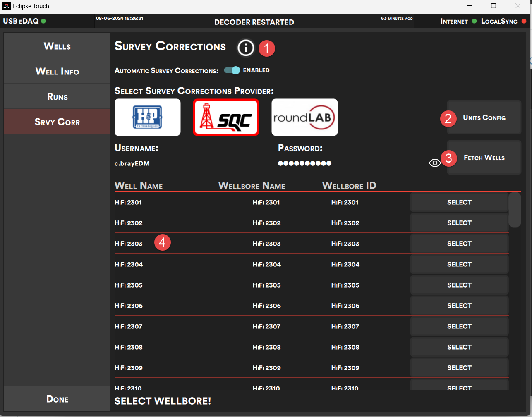Select wellbore HiFi 2307
The image size is (532, 417).
point(459,326)
